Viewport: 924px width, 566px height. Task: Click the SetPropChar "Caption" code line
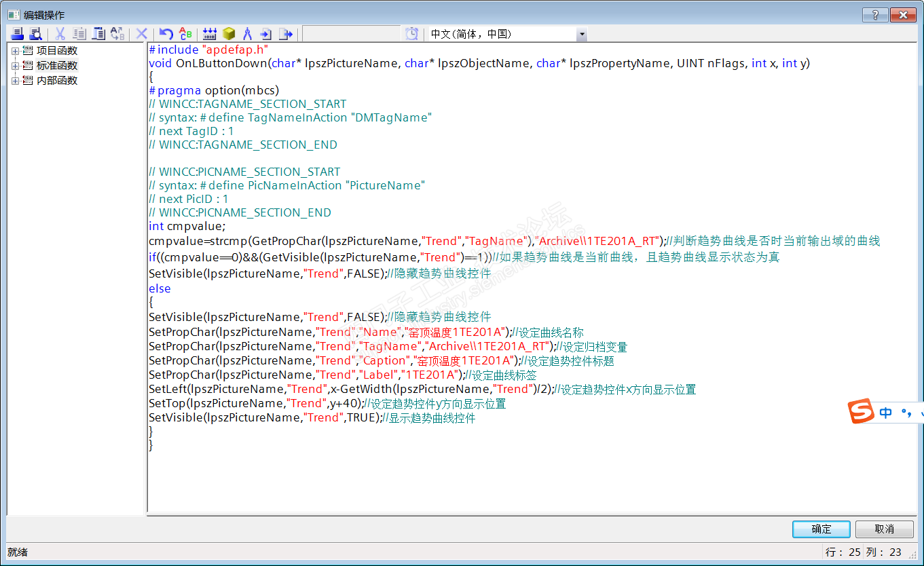[382, 360]
